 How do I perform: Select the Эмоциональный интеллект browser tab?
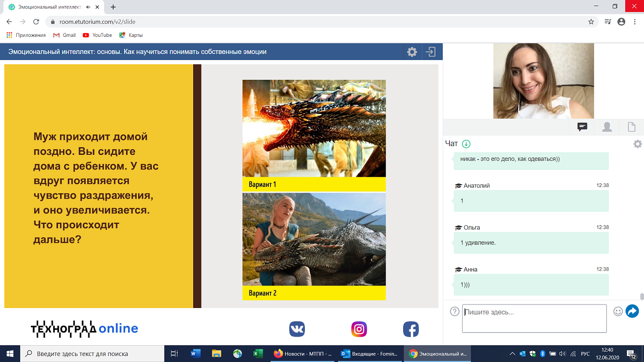coord(53,7)
